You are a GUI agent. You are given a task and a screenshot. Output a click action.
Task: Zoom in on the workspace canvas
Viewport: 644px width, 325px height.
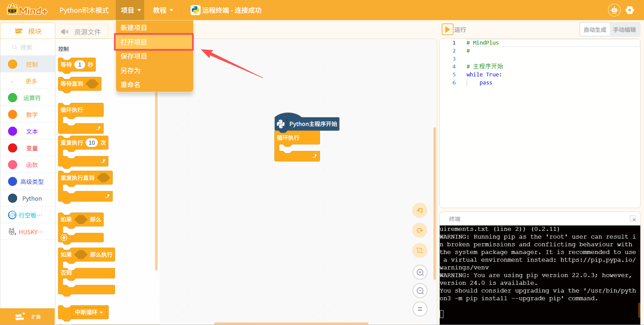(420, 272)
